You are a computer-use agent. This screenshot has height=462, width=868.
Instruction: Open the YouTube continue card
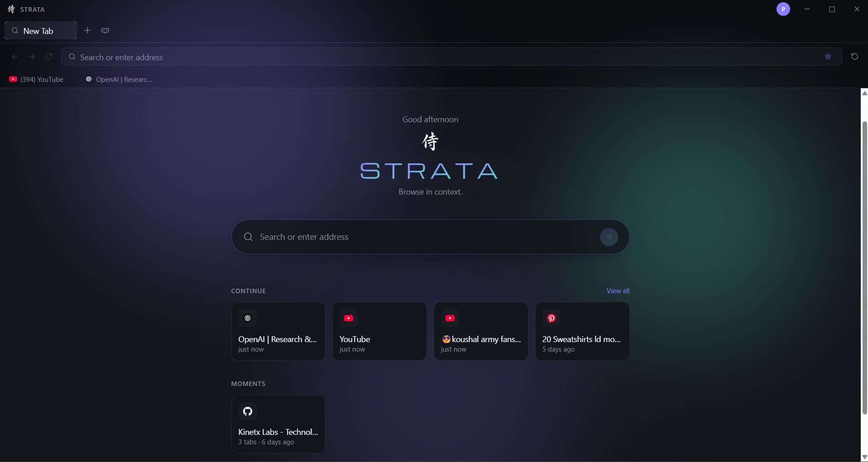pos(379,331)
